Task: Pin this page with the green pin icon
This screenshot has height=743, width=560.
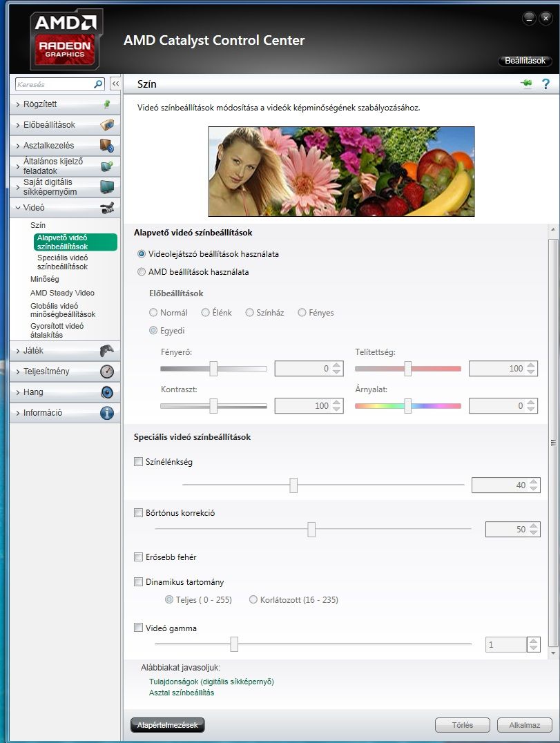Action: click(x=526, y=84)
